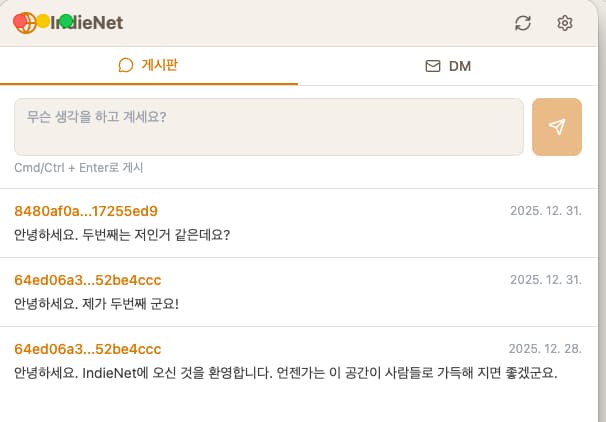Click the 2025. 12. 31. date on first post

(x=545, y=211)
